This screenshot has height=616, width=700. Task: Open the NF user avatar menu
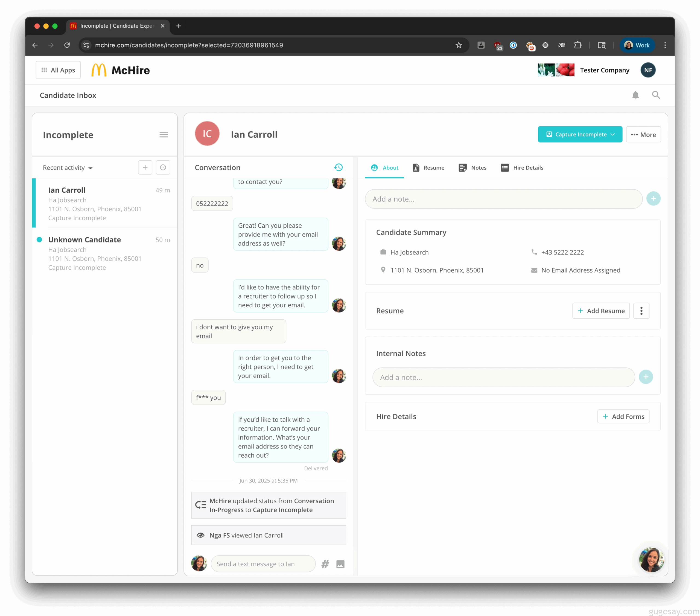click(x=647, y=70)
